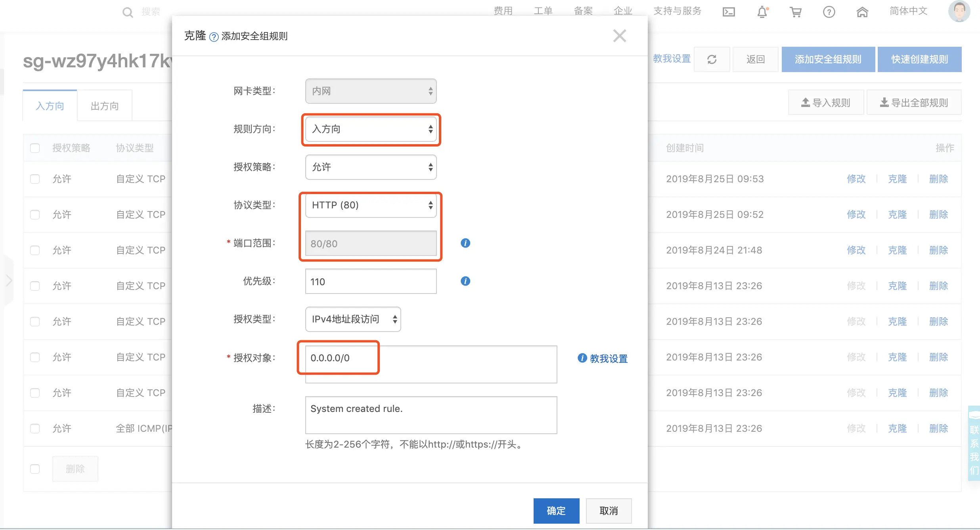Viewport: 980px width, 530px height.
Task: Switch to the outbound direction tab
Action: click(x=105, y=106)
